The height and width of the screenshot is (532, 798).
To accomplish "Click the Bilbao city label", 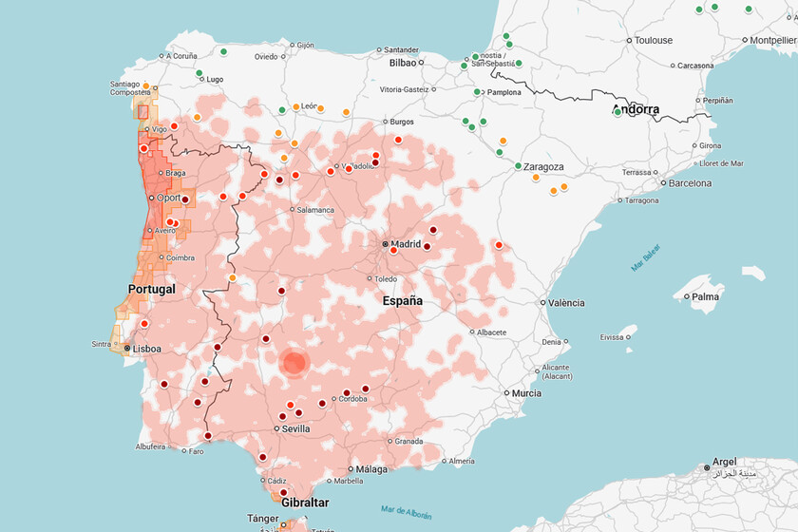I will (404, 64).
